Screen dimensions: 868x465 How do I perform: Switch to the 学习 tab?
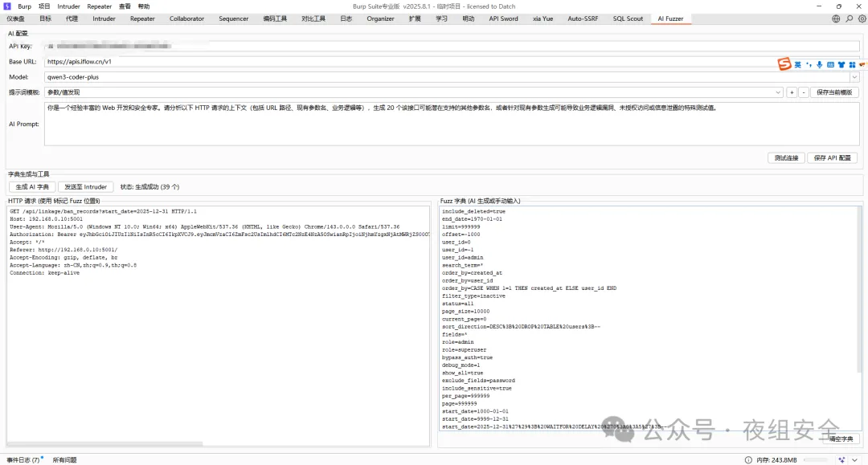pyautogui.click(x=441, y=18)
